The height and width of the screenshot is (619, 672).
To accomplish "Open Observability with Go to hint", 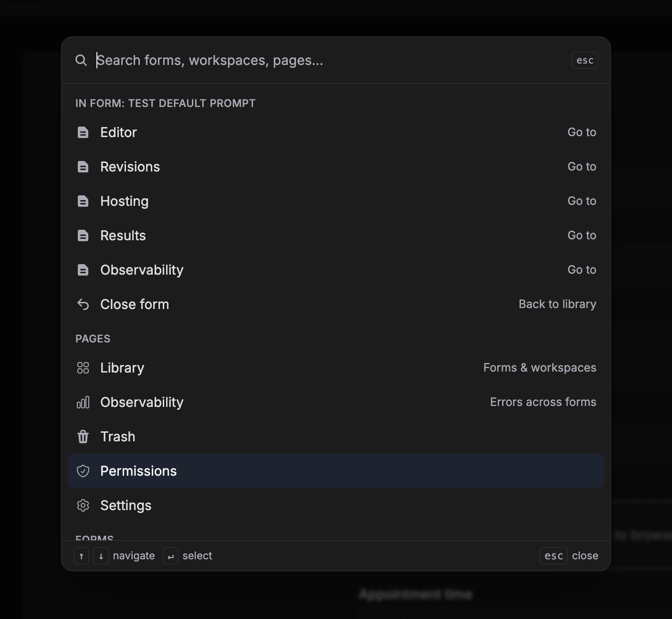I will click(336, 270).
